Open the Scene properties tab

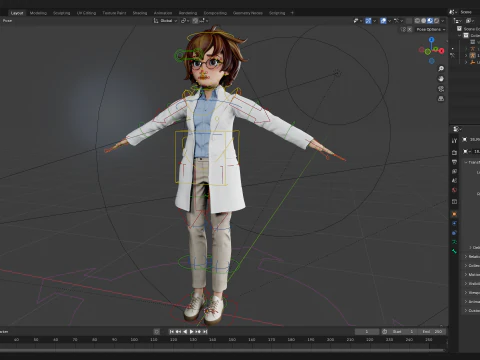click(454, 181)
